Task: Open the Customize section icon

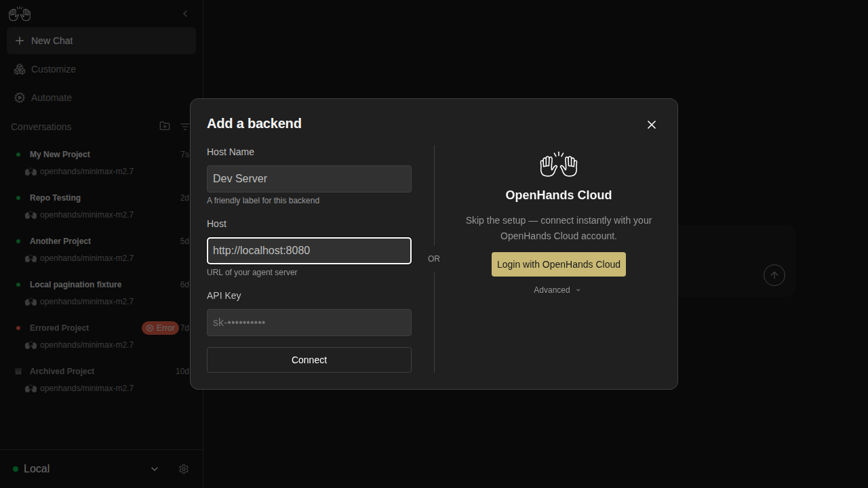Action: (x=20, y=69)
